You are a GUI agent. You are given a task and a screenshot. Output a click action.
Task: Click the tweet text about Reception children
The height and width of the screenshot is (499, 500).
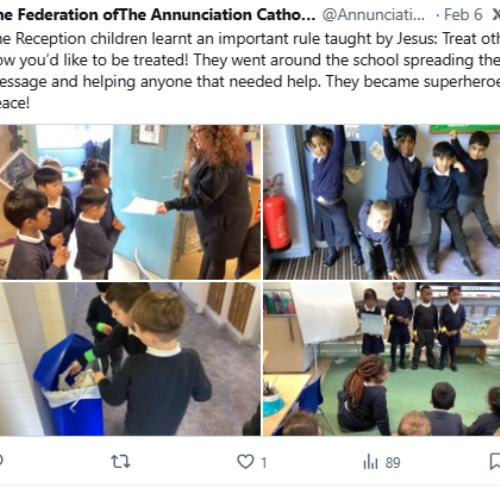(249, 71)
